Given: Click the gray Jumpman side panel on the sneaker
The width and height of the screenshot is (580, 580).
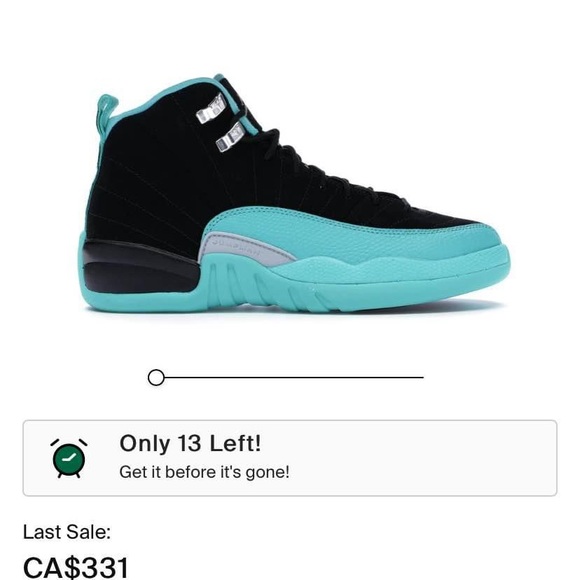Looking at the screenshot, I should click(244, 250).
